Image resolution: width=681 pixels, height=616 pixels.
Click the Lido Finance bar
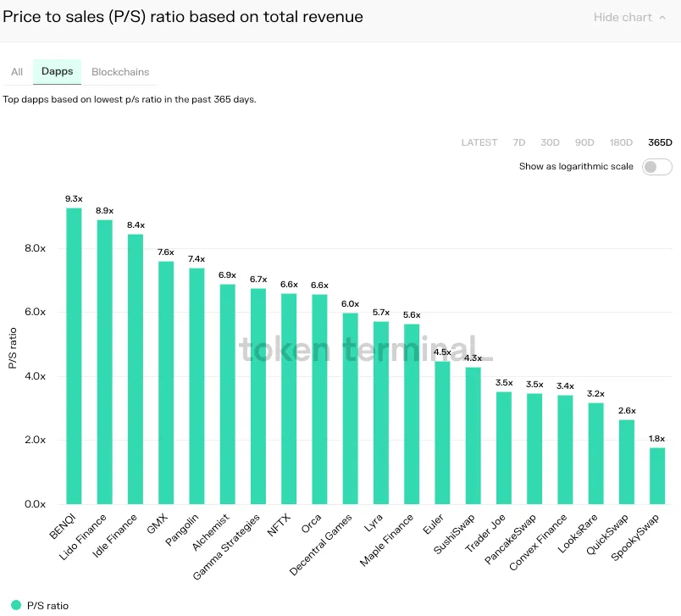pyautogui.click(x=105, y=362)
